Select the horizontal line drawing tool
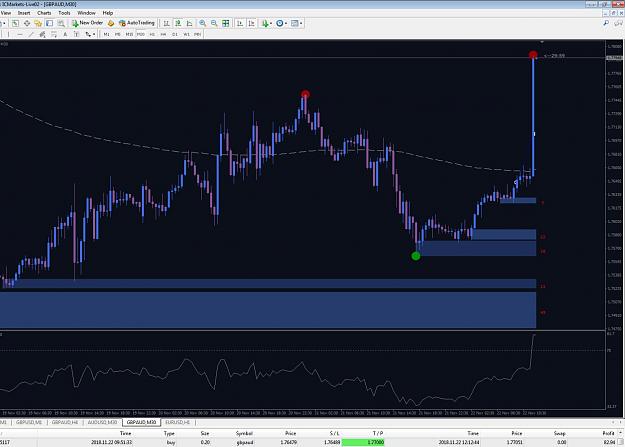Image resolution: width=625 pixels, height=447 pixels. (20, 35)
